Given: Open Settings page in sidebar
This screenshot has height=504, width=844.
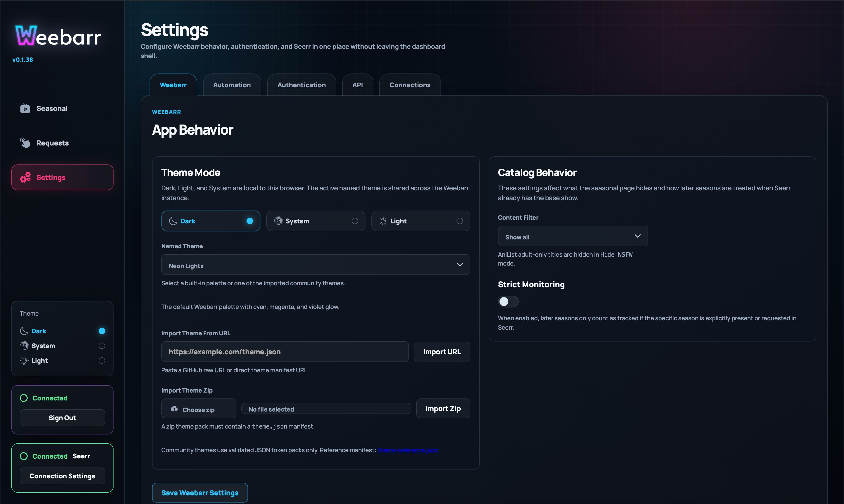Looking at the screenshot, I should [x=62, y=177].
